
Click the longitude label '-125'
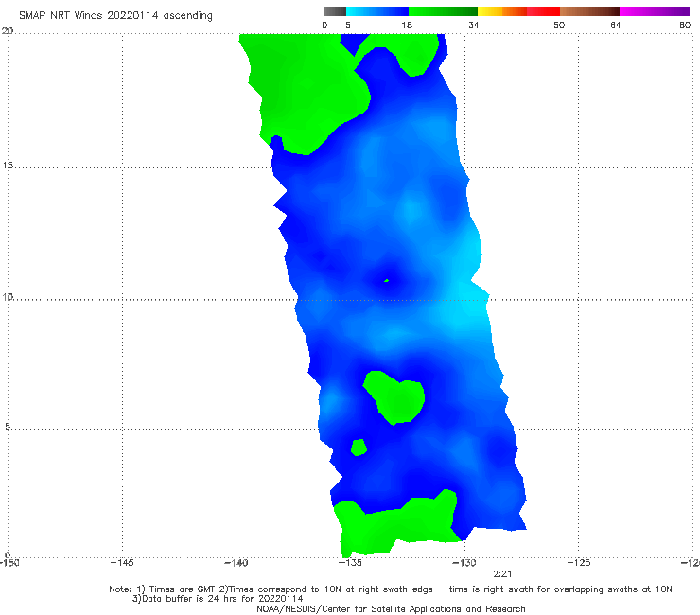579,563
